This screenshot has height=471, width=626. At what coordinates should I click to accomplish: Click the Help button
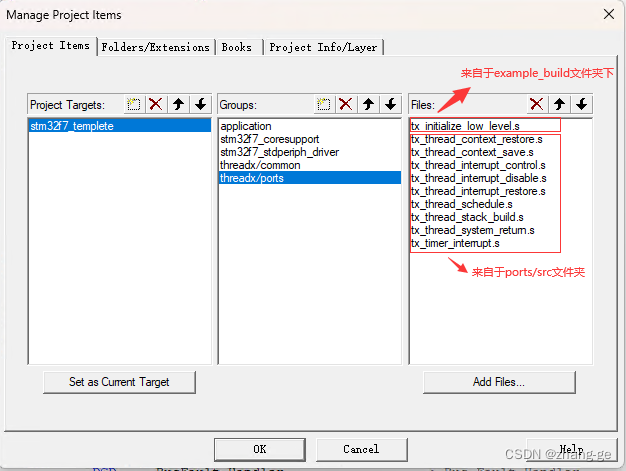point(572,449)
